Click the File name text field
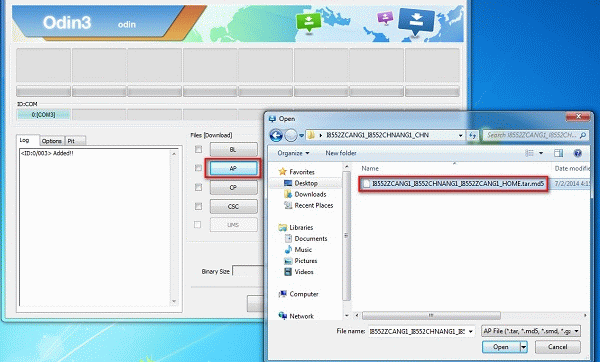 point(417,331)
